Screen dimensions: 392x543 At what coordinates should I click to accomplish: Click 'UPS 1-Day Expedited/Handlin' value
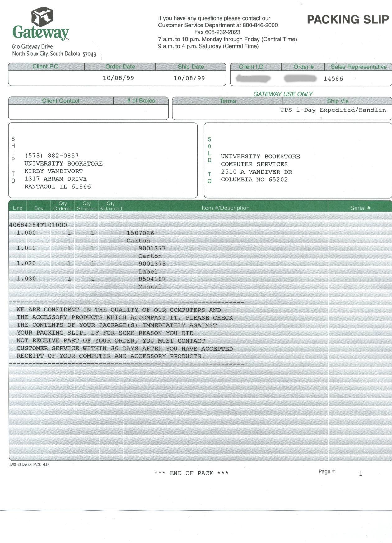coord(333,110)
